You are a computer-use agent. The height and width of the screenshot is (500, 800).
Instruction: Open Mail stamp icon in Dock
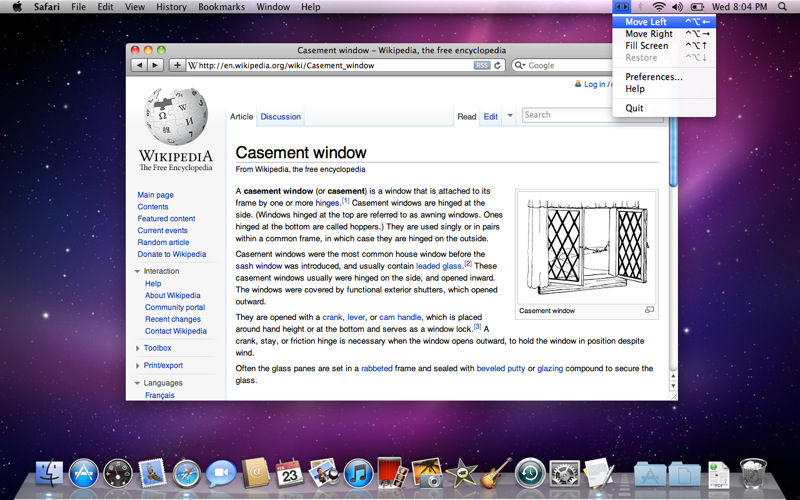click(152, 473)
